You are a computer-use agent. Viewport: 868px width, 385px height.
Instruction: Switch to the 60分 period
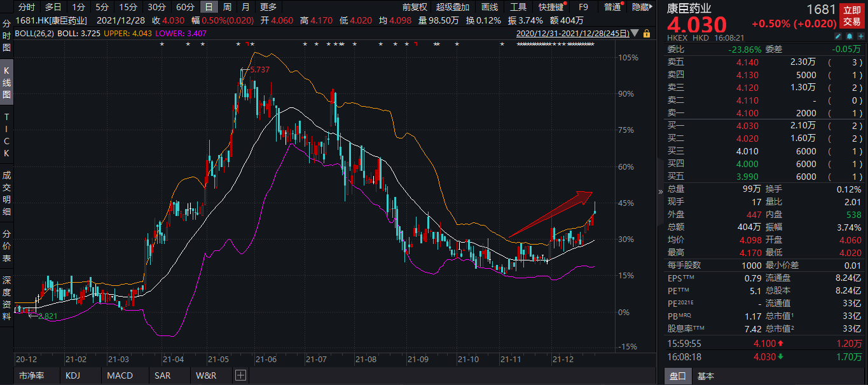pyautogui.click(x=185, y=7)
